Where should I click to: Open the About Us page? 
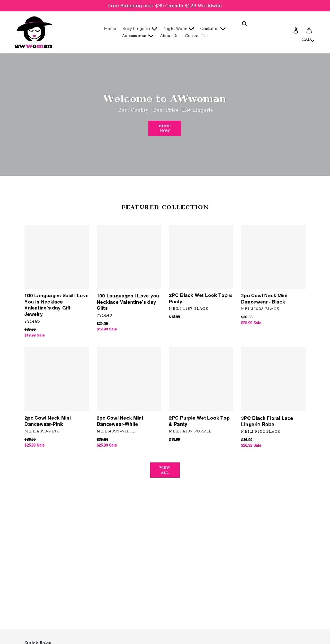coord(169,36)
